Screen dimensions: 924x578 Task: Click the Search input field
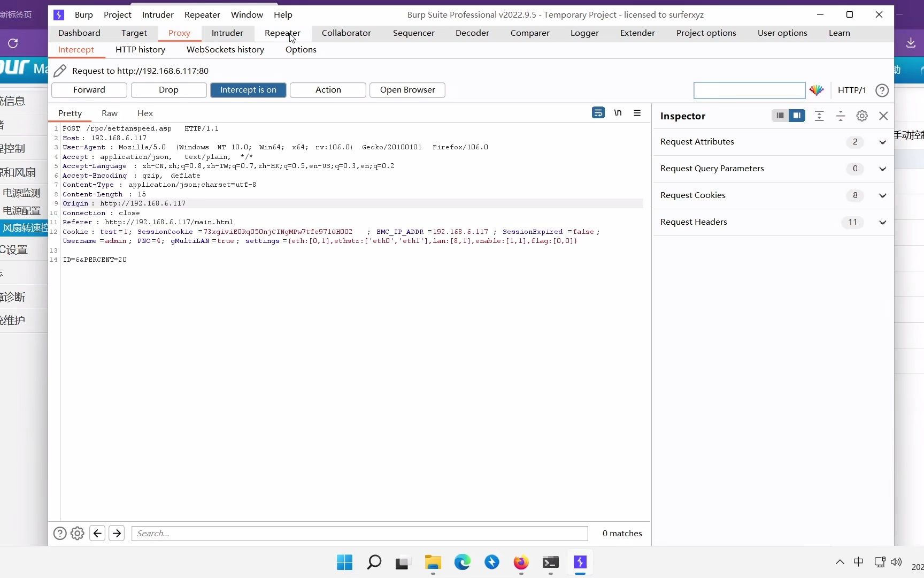pyautogui.click(x=359, y=533)
